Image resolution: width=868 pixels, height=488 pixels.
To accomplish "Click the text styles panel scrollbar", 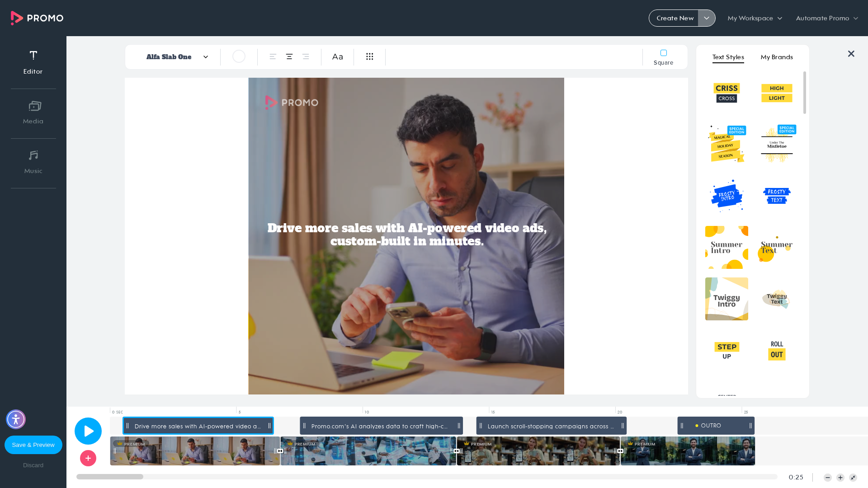I will click(805, 93).
